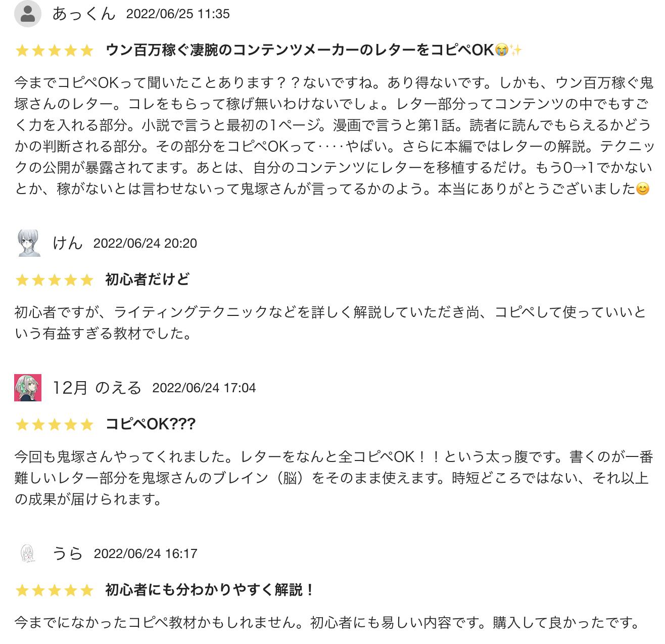Open the あっくん username link

[84, 14]
